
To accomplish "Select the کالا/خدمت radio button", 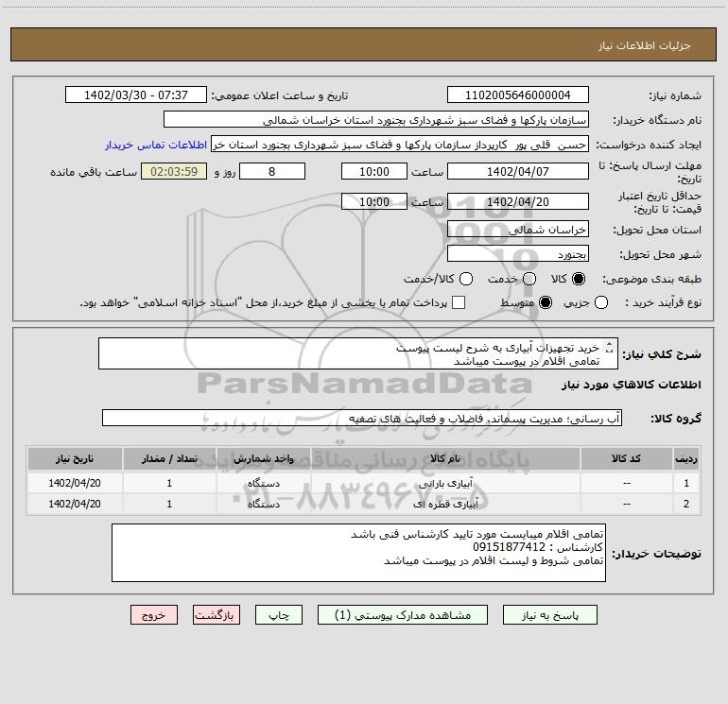I will (466, 279).
